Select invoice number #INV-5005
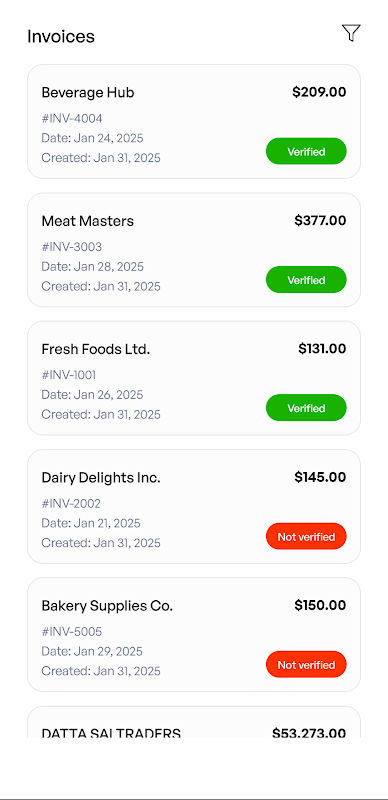This screenshot has width=388, height=800. 71,632
